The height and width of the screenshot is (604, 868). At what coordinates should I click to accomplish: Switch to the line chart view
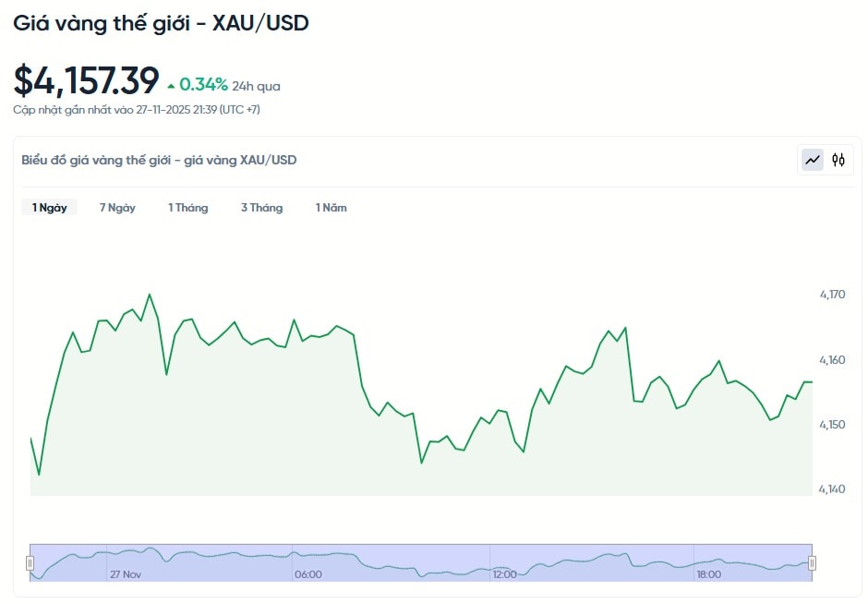click(x=813, y=160)
